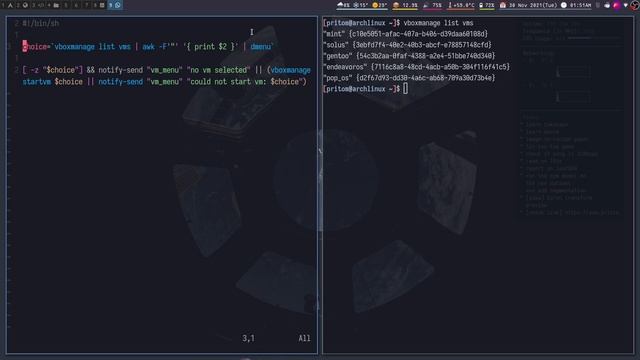
Task: Click the red circular tray icon at far right
Action: click(x=635, y=5)
